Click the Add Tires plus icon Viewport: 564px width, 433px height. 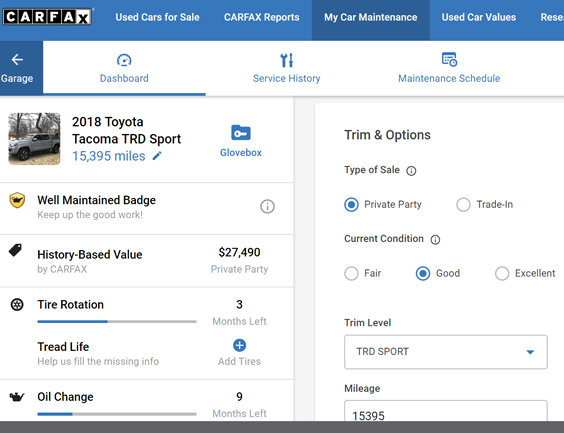pos(239,345)
